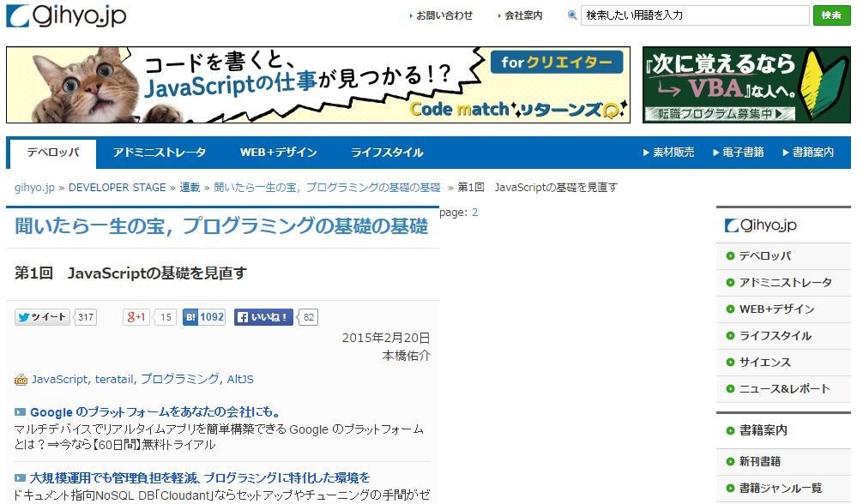Click the gihyo.jp breadcrumb link
863x504 pixels.
click(34, 188)
